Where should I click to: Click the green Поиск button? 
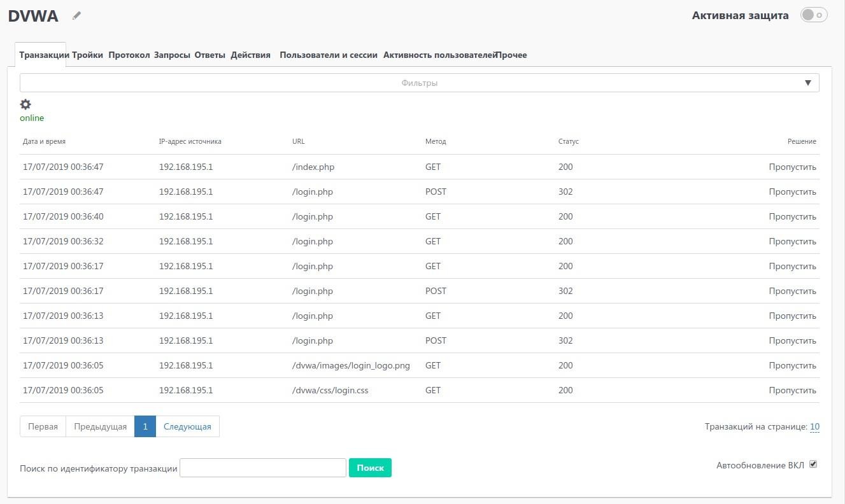coord(370,468)
